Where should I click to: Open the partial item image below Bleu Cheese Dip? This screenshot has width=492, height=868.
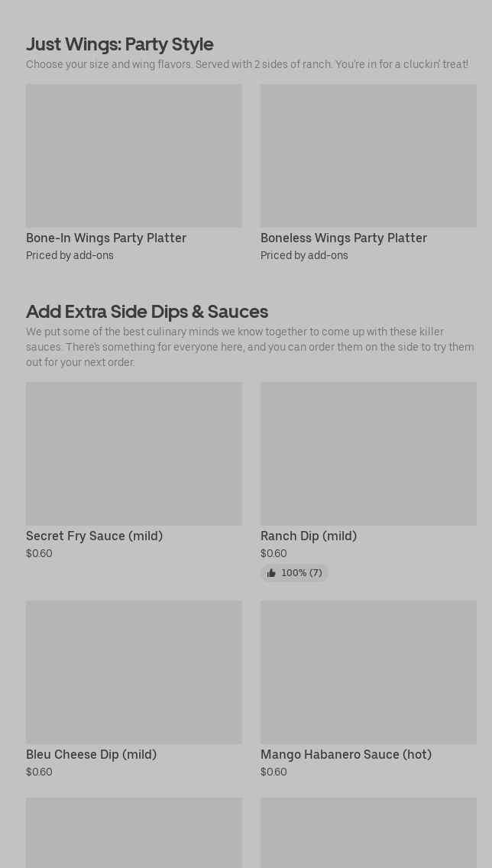[134, 833]
